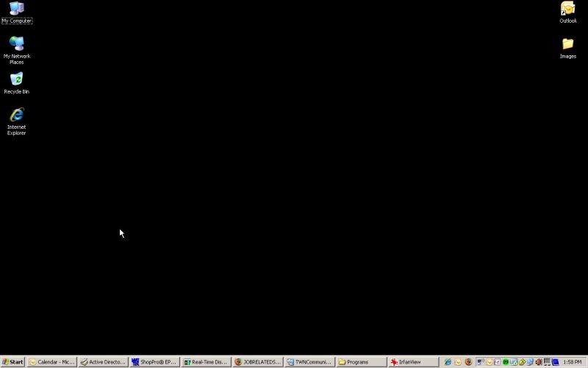
Task: Select the Images folder on desktop
Action: coord(567,49)
